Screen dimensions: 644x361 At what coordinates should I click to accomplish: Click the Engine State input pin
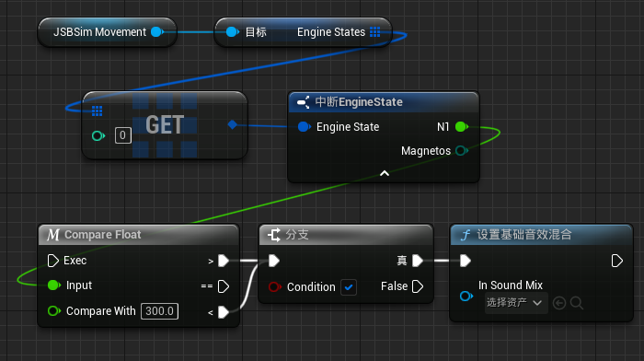point(304,127)
